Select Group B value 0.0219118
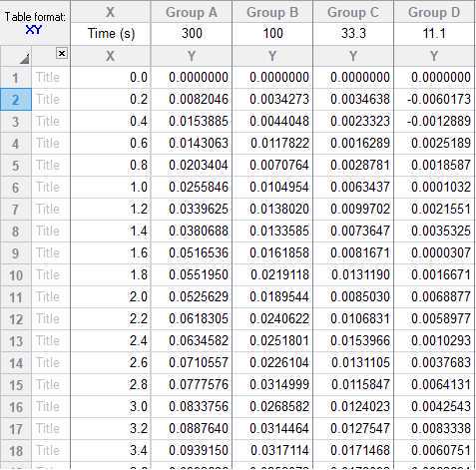 (272, 275)
